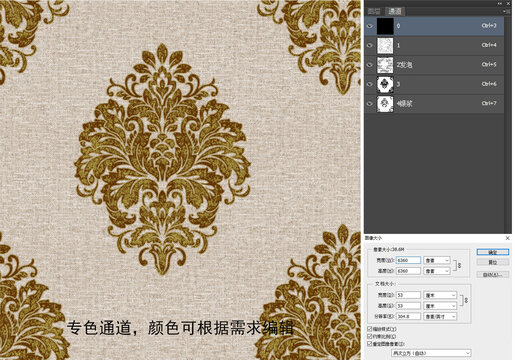Click the document size chain link icon

click(466, 300)
